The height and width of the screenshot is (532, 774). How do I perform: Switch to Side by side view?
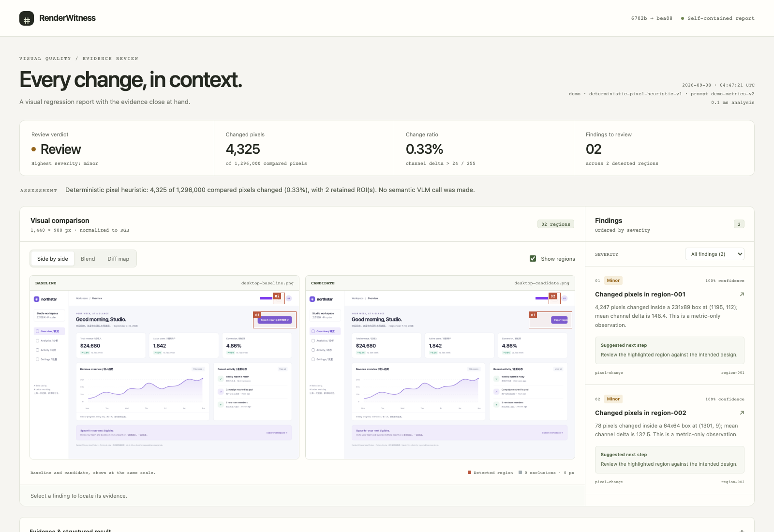pos(53,259)
